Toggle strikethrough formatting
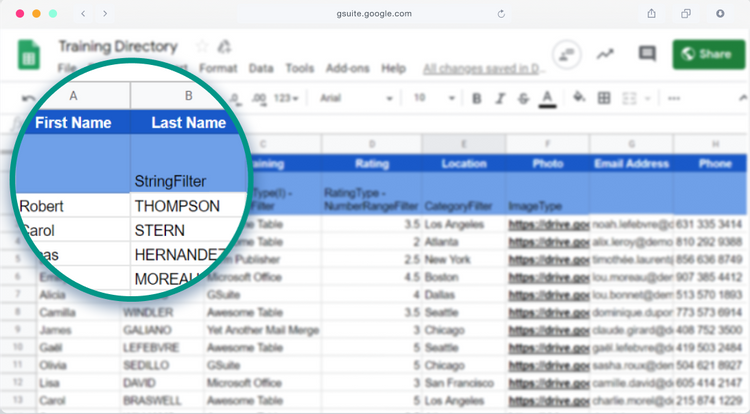This screenshot has height=414, width=750. [x=524, y=98]
